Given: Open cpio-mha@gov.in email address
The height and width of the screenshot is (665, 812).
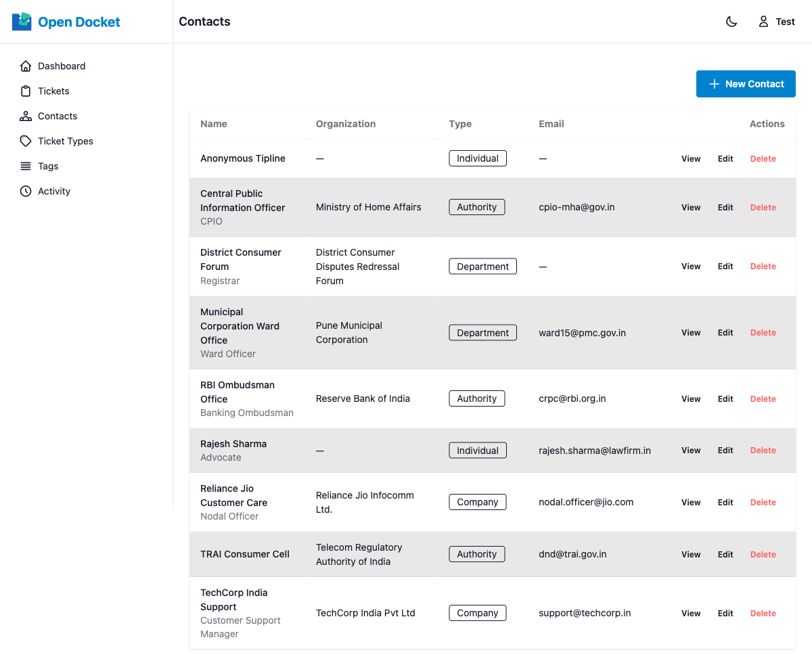Looking at the screenshot, I should point(577,207).
